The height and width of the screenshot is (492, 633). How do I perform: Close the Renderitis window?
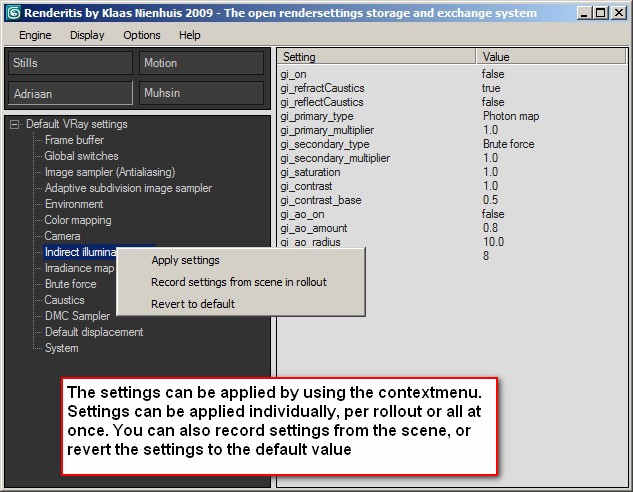coord(619,13)
